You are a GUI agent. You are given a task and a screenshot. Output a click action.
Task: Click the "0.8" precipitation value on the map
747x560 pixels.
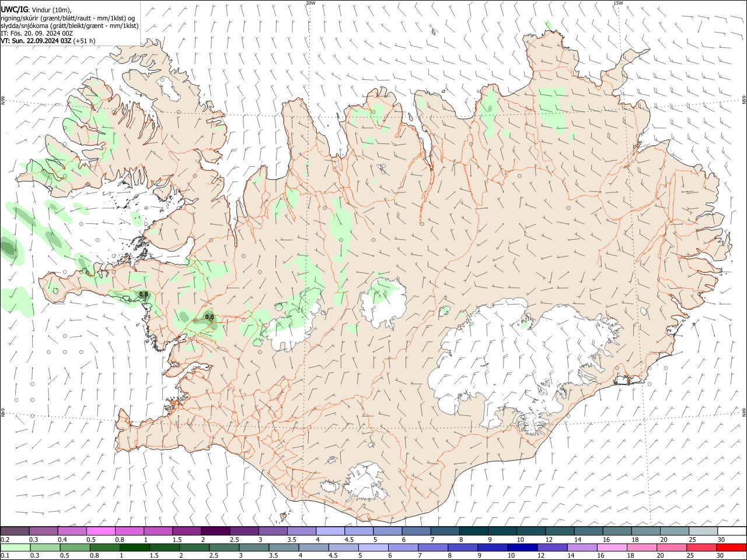[144, 294]
